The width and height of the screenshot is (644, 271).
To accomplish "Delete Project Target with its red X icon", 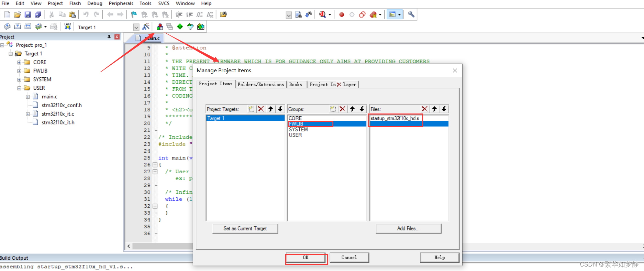I will 261,109.
